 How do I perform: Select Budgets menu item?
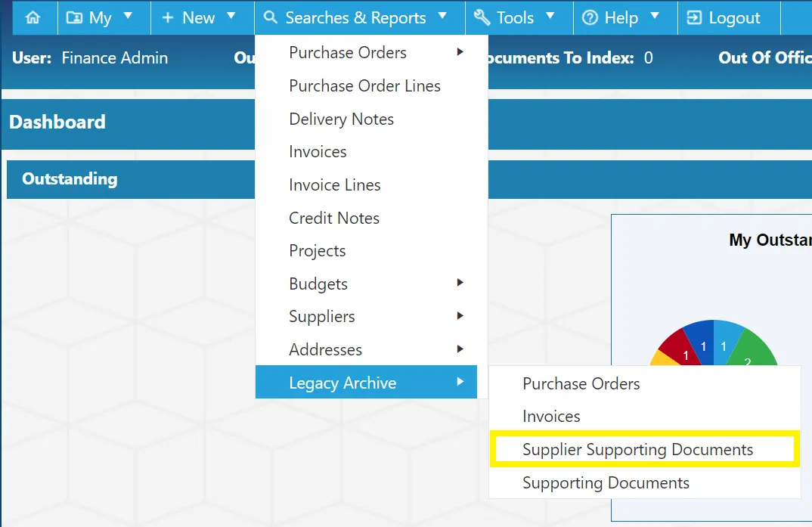pos(366,284)
